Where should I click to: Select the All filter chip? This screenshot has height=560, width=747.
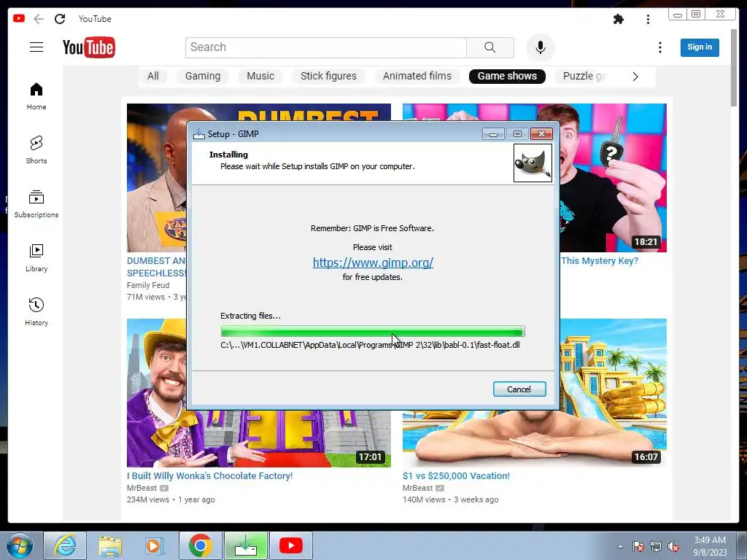(x=153, y=76)
